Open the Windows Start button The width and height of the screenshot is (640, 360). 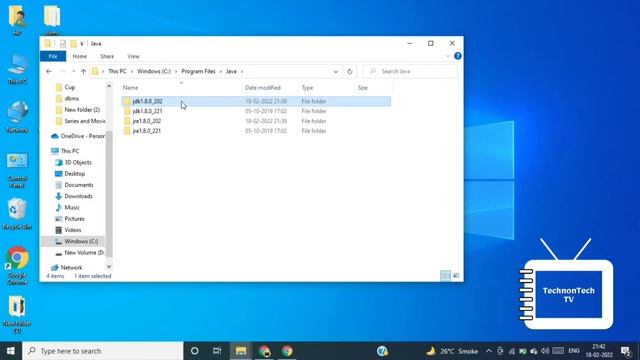(11, 351)
